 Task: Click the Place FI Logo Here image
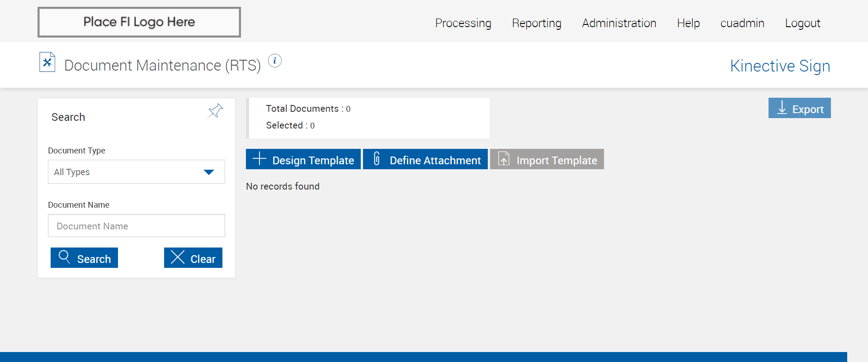coord(139,22)
